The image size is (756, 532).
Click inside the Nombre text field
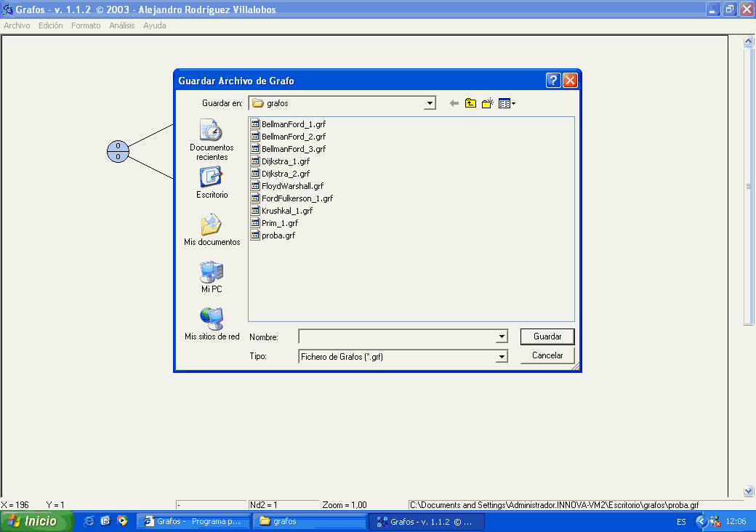coord(397,336)
